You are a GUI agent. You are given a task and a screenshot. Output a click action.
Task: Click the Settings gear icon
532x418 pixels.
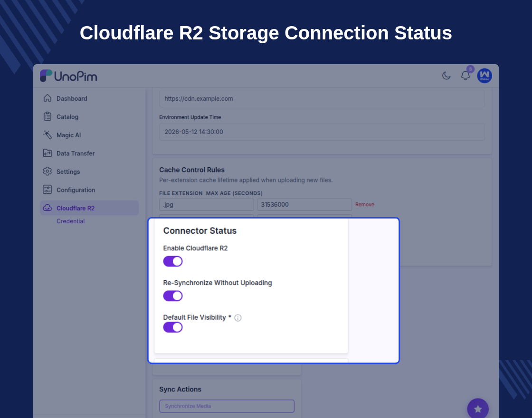pyautogui.click(x=47, y=171)
